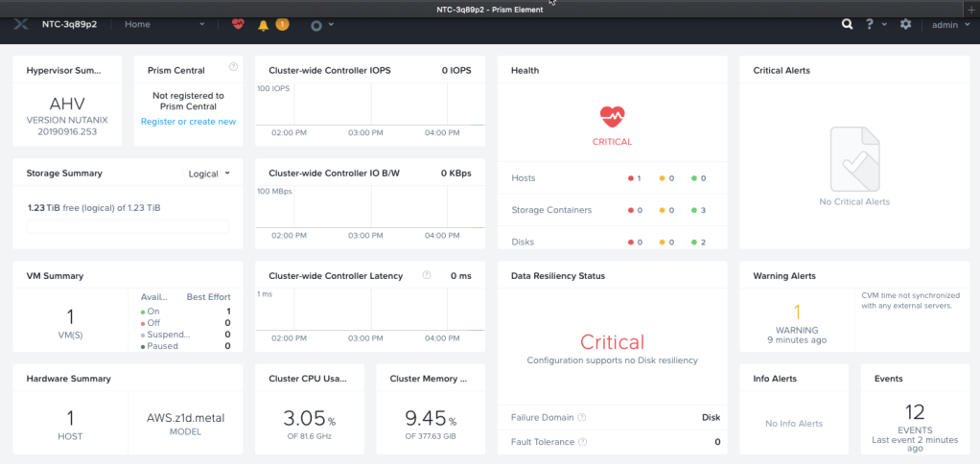Click the Controller IO B/W chart
Viewport: 980px width, 464px height.
(x=370, y=207)
